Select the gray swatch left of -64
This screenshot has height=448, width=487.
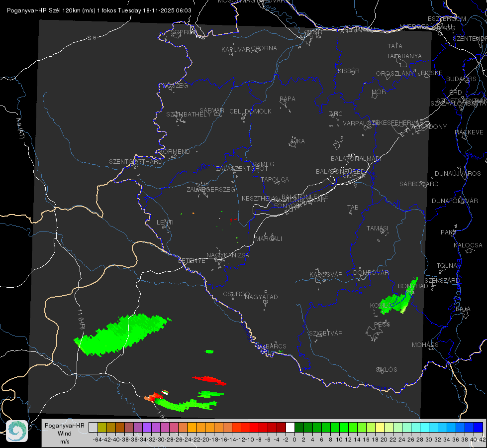click(93, 427)
